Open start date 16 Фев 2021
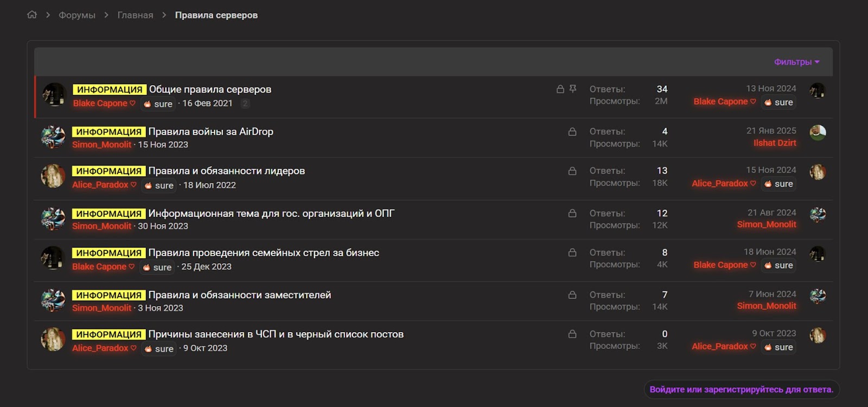The width and height of the screenshot is (868, 407). pos(207,103)
